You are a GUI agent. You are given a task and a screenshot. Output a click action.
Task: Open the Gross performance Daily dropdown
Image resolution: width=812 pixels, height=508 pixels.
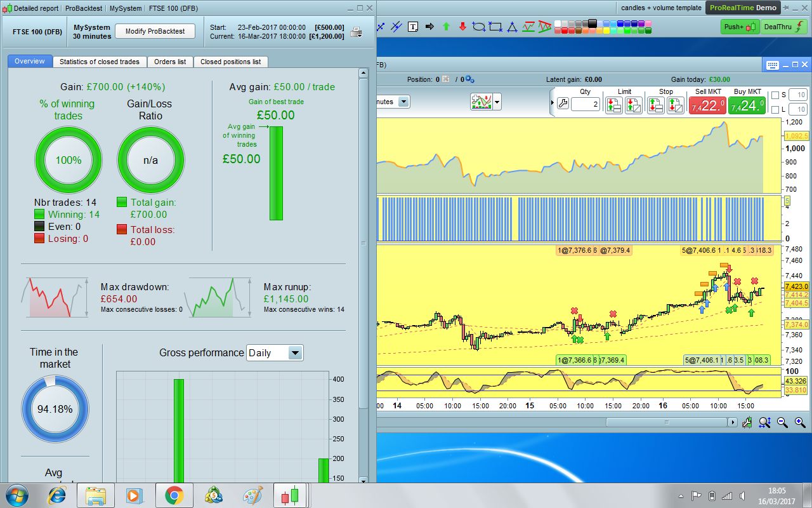coord(275,353)
